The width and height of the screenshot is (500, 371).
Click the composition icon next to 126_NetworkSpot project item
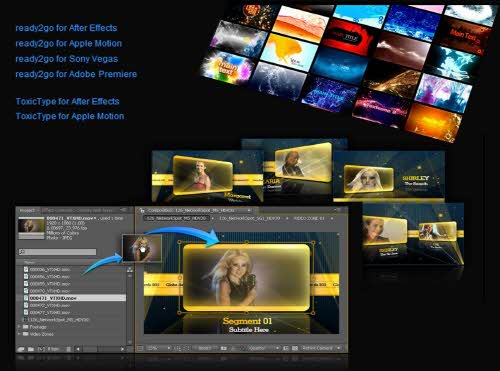pos(23,319)
